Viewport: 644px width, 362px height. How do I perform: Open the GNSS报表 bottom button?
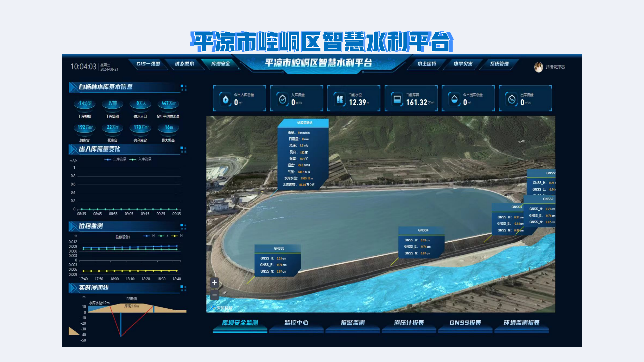465,323
